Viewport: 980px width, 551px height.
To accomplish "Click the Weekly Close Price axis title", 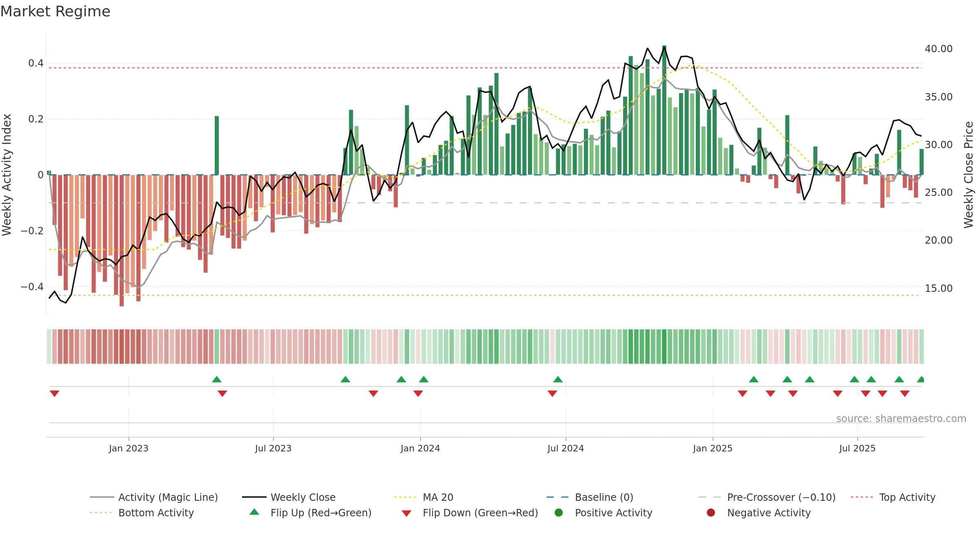I will pyautogui.click(x=969, y=175).
